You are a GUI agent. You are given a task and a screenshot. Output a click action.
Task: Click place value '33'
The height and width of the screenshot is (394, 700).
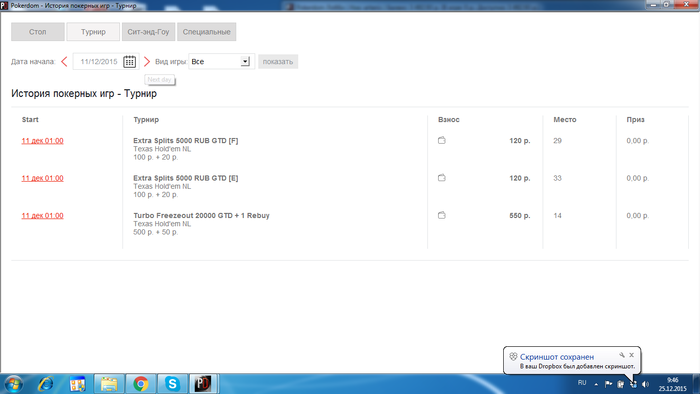(x=558, y=178)
